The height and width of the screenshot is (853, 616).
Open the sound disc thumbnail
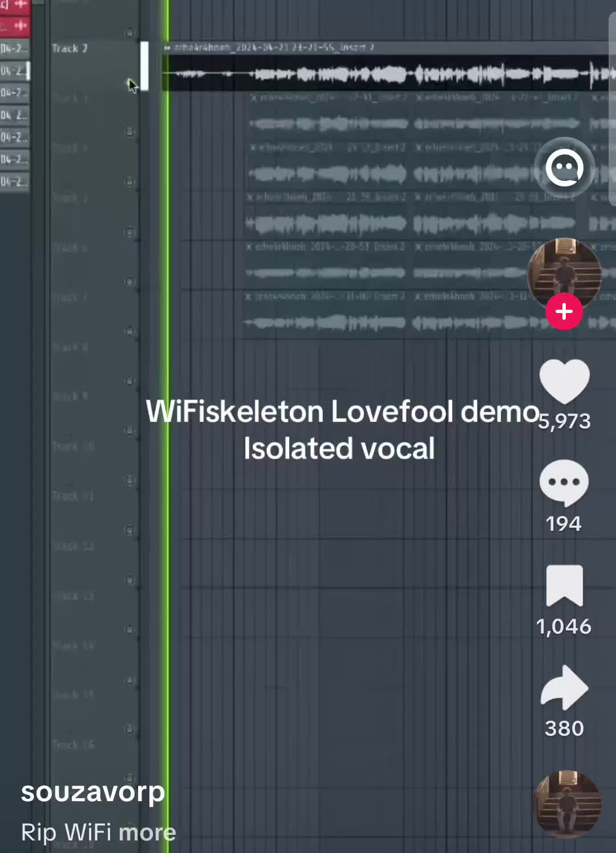[x=567, y=804]
